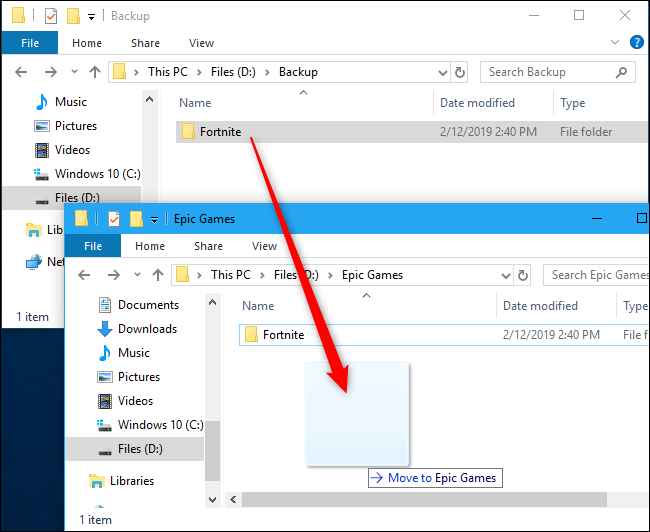Select Videos in Backup window sidebar
Screen dimensions: 650x532
[72, 150]
